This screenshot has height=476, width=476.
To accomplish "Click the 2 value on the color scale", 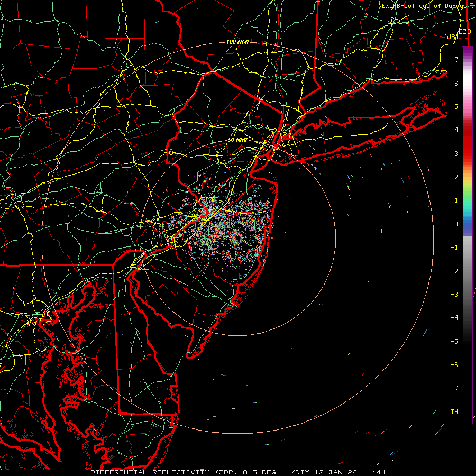I will (x=456, y=177).
